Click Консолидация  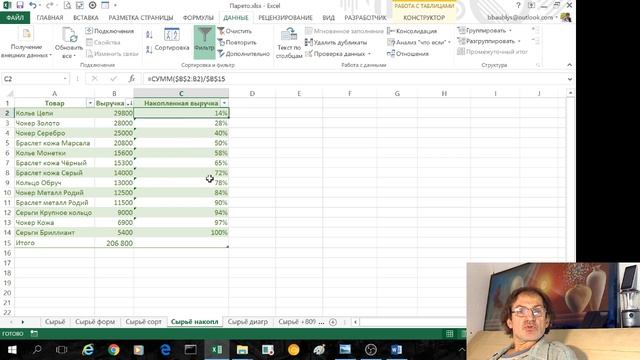412,31
